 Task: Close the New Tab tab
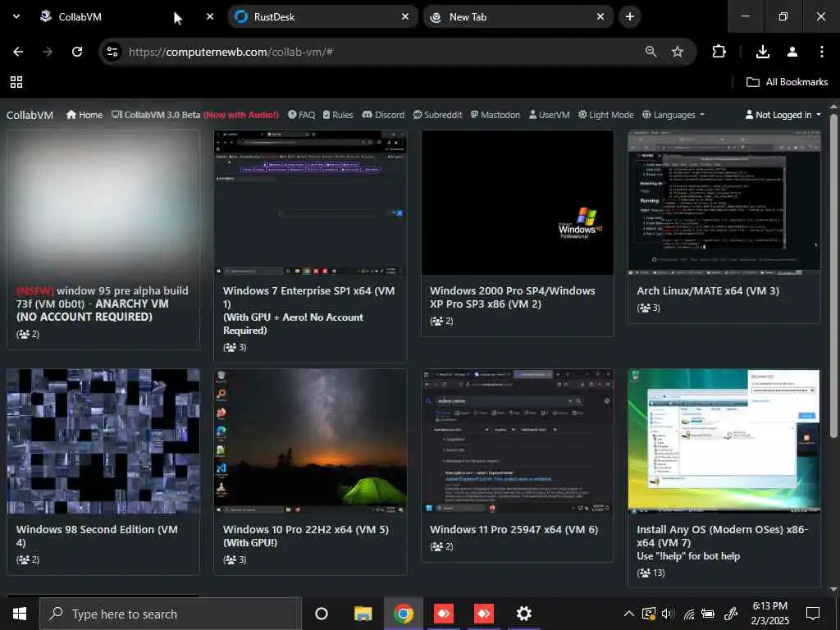600,16
